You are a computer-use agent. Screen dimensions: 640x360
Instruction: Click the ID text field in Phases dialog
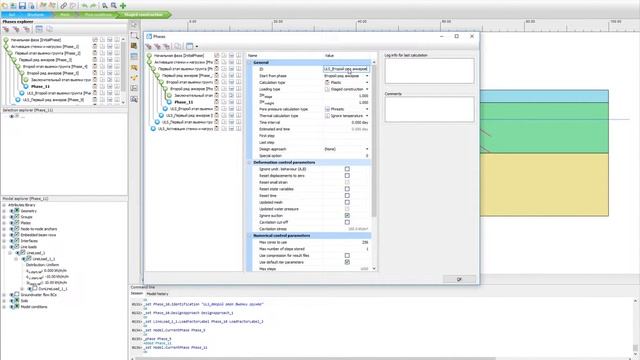[x=346, y=69]
